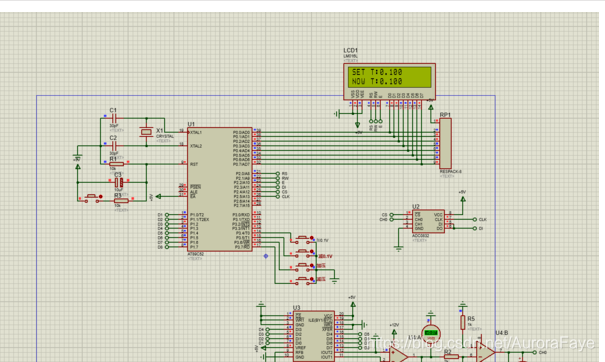Image resolution: width=605 pixels, height=362 pixels.
Task: Click the R5 reference label
Action: coord(471,319)
